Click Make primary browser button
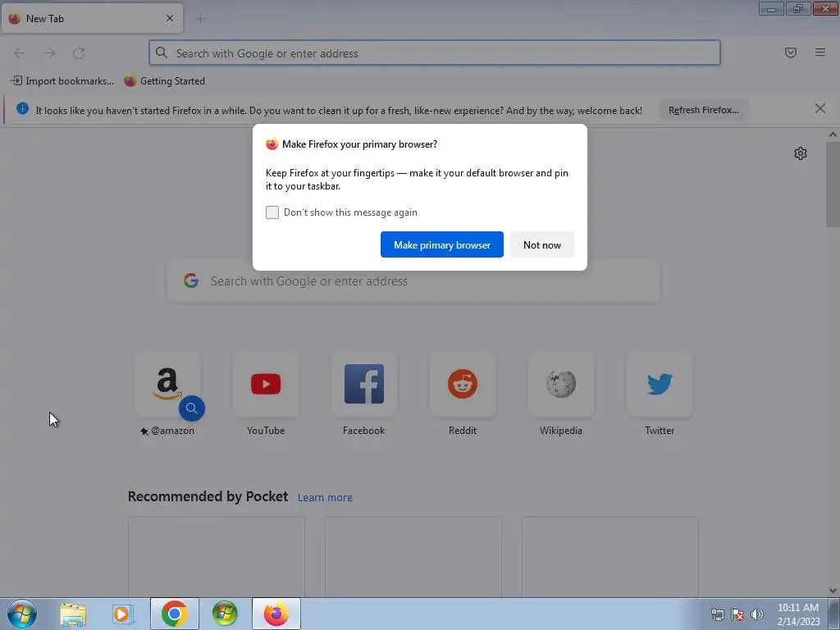This screenshot has height=630, width=840. (442, 244)
